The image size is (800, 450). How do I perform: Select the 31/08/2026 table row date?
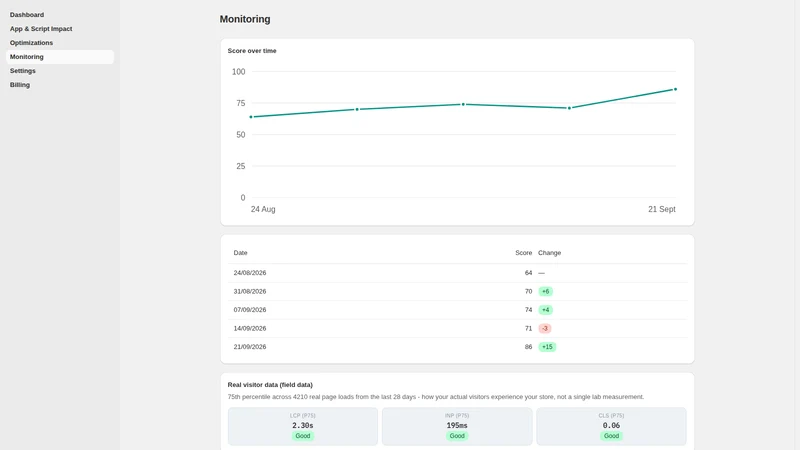[250, 291]
